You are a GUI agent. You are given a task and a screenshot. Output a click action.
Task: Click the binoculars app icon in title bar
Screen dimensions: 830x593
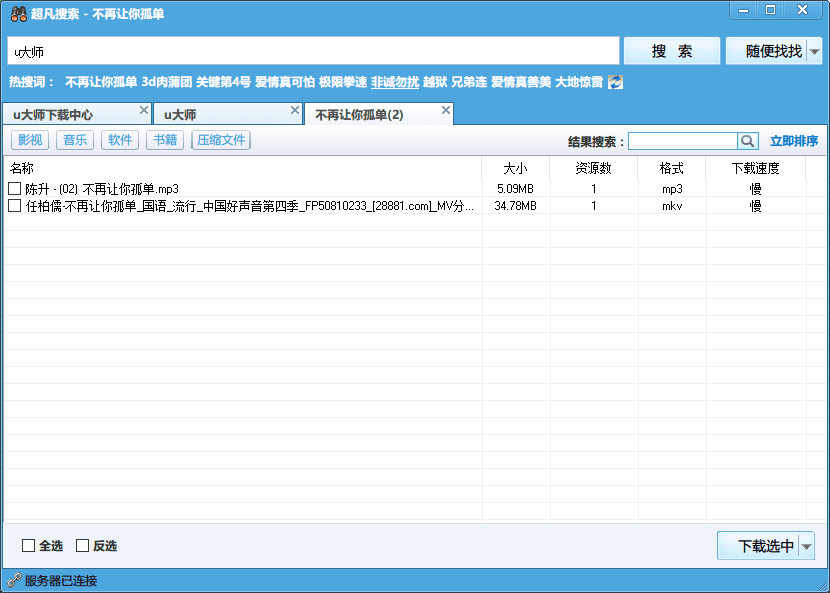point(19,13)
